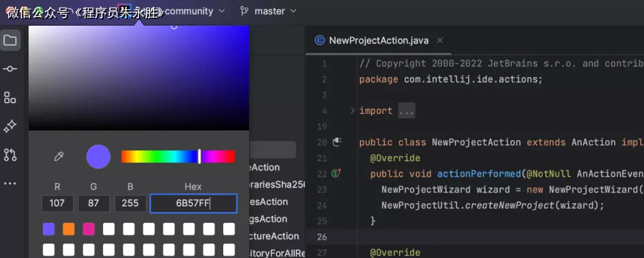Open the Structure tool window icon

coord(10,98)
